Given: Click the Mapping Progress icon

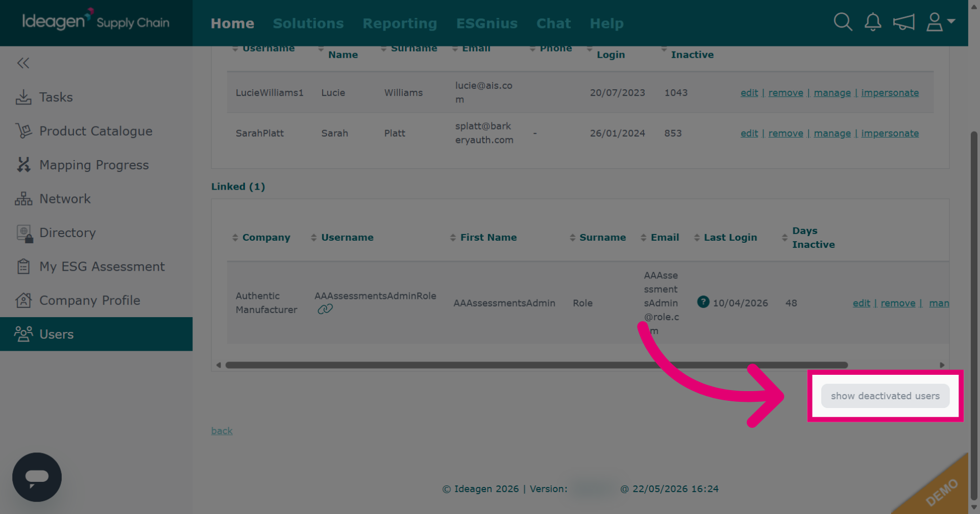Looking at the screenshot, I should coord(23,165).
